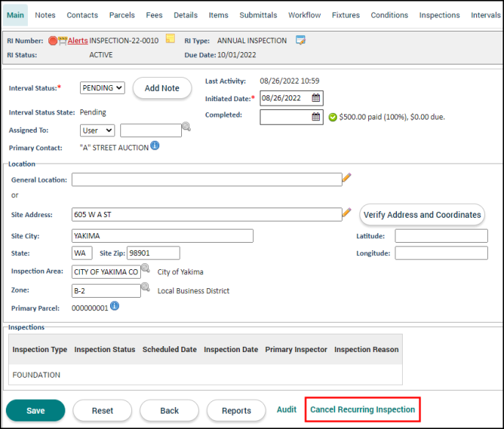Screen dimensions: 504x429
Task: Open the yellow sticky note icon
Action: click(170, 39)
